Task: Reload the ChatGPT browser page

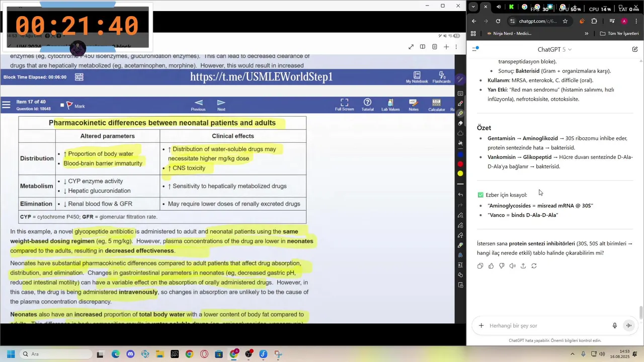Action: tap(498, 21)
